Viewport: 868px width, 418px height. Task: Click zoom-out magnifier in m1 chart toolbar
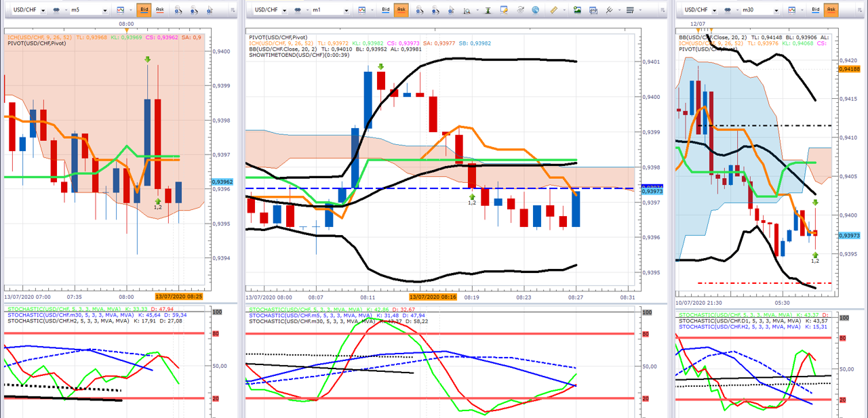(436, 10)
